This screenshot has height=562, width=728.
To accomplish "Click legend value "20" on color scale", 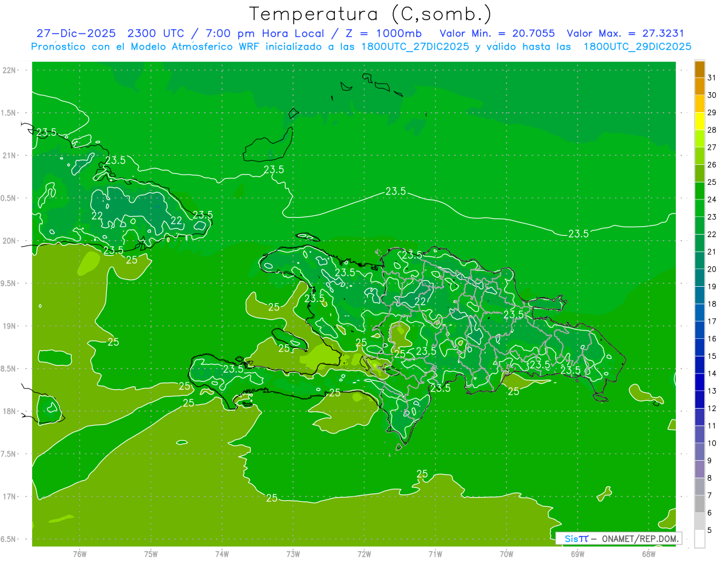I will point(712,269).
